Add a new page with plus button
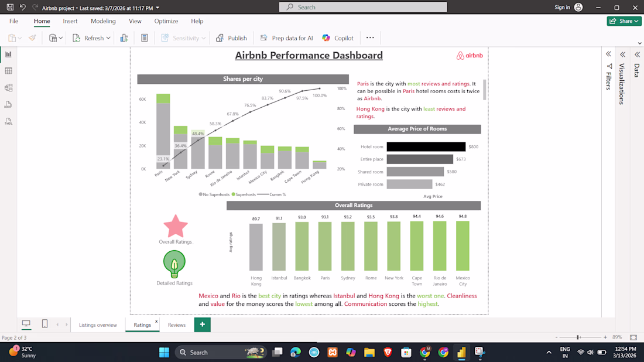Image resolution: width=644 pixels, height=362 pixels. point(202,325)
